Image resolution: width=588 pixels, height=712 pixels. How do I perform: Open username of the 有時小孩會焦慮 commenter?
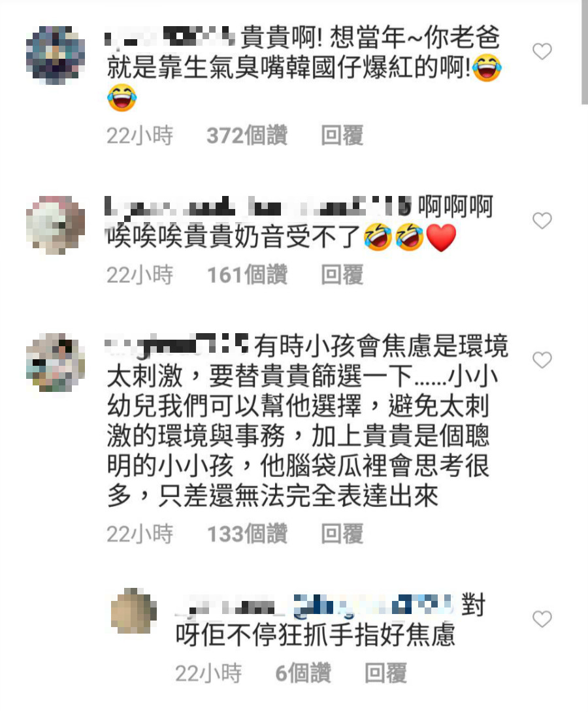point(177,346)
